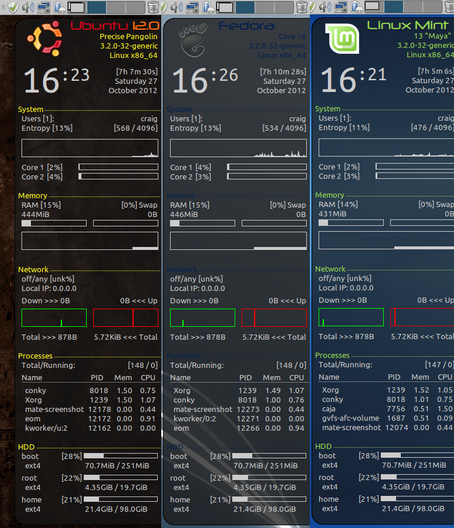
Task: Click the power manager icon above the Ubuntu panel
Action: pyautogui.click(x=60, y=7)
